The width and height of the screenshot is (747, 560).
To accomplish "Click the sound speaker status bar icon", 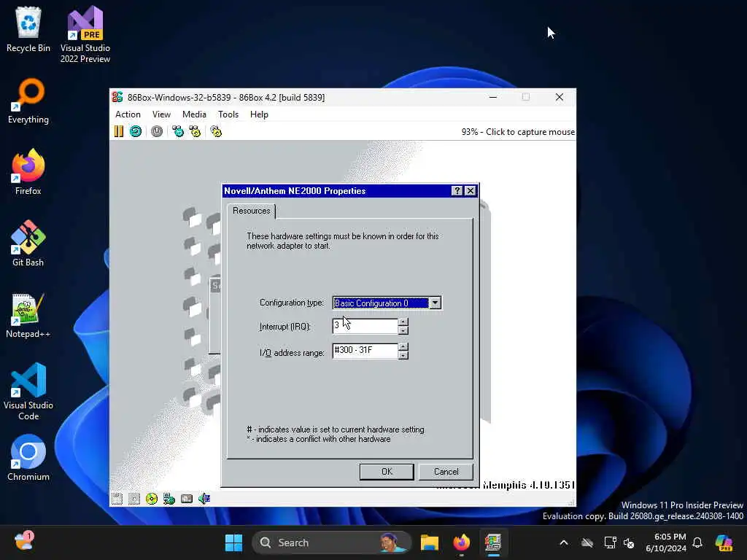I will 204,499.
